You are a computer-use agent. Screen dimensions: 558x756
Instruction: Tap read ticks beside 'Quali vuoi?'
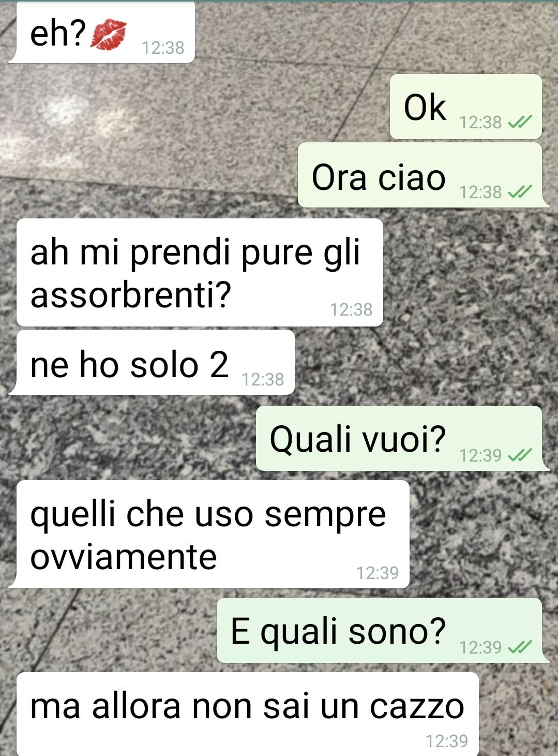(520, 455)
